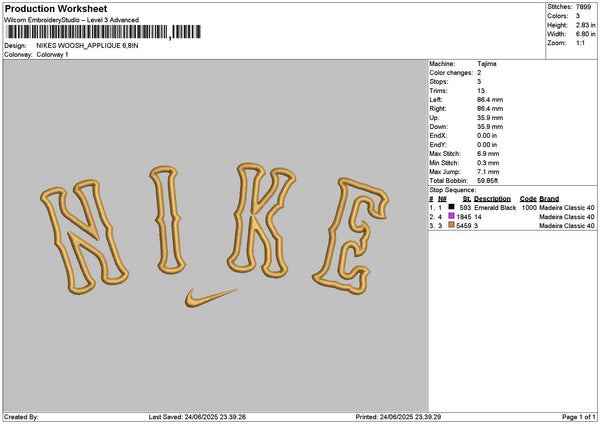
Task: Click the 'Stop Sequence:' heading
Action: pos(453,190)
